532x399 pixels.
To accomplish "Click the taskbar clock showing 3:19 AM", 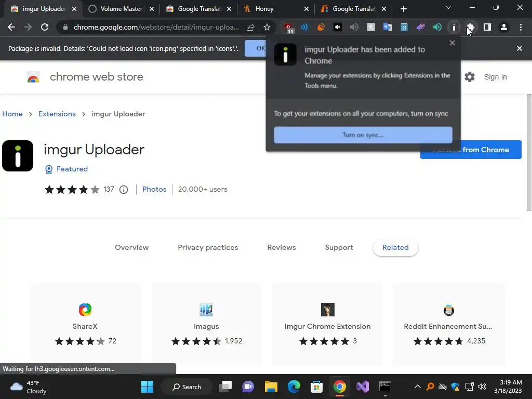I will pos(508,387).
